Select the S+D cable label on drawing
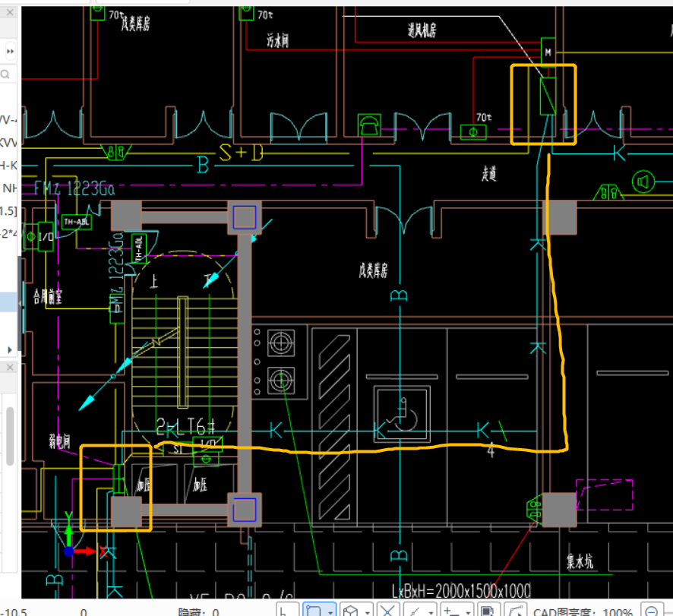 pos(240,153)
